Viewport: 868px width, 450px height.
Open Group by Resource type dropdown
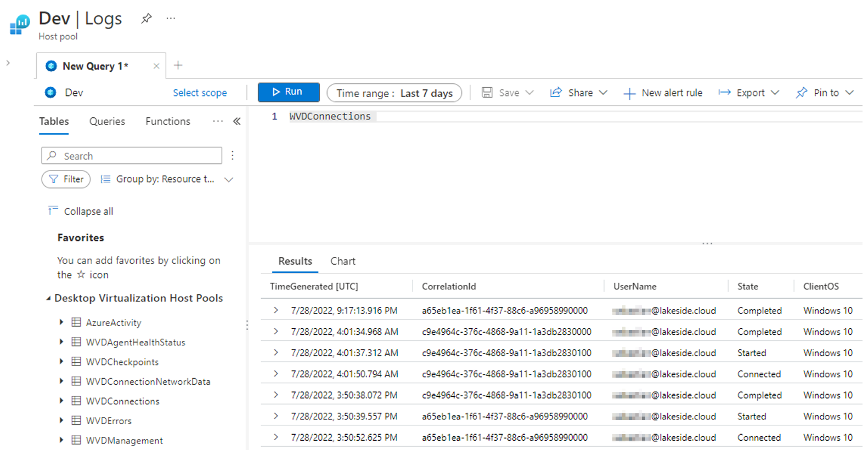click(x=167, y=179)
